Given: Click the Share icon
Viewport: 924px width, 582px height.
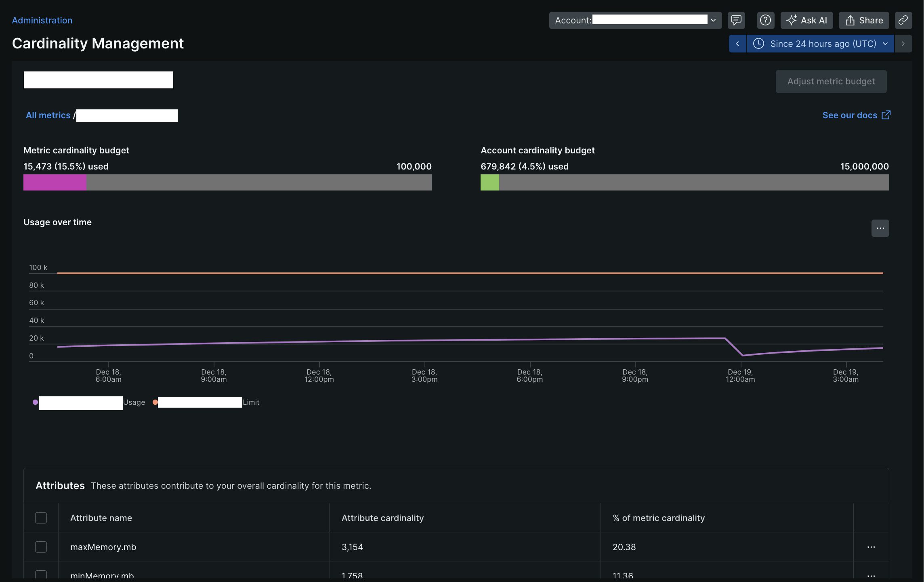Looking at the screenshot, I should tap(863, 20).
